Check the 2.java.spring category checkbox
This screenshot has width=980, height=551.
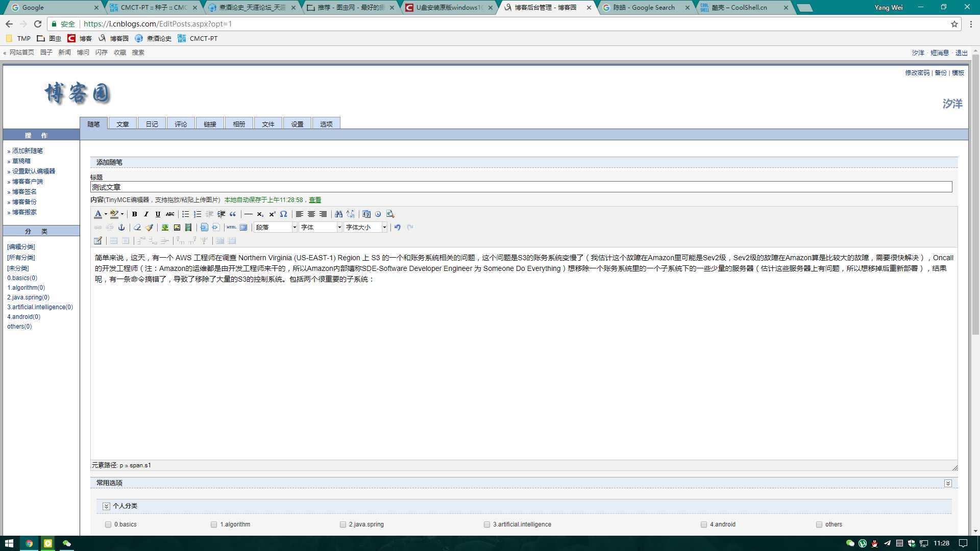[x=343, y=524]
